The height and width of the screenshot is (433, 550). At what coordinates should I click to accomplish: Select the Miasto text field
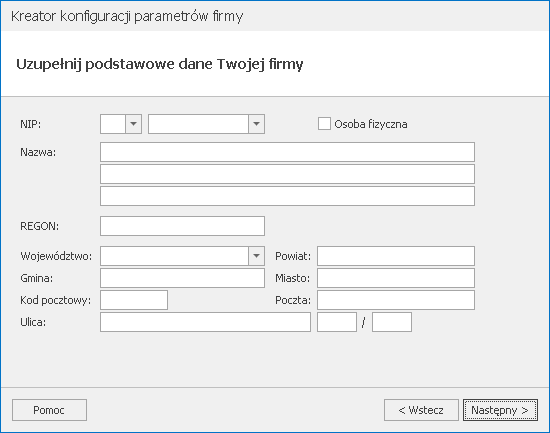[x=396, y=278]
